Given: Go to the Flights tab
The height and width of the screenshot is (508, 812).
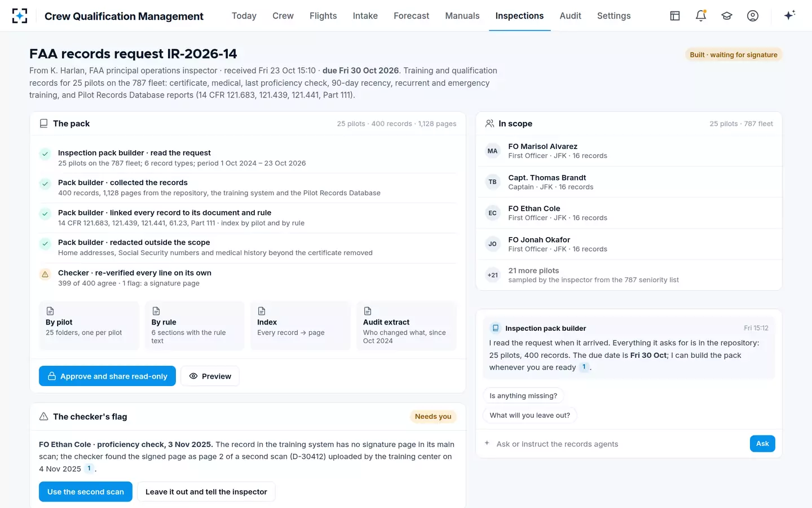Looking at the screenshot, I should click(323, 16).
